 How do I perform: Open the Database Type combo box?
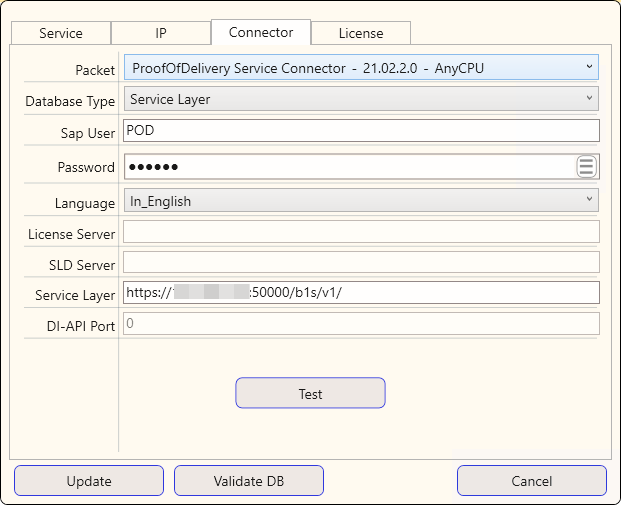[360, 99]
